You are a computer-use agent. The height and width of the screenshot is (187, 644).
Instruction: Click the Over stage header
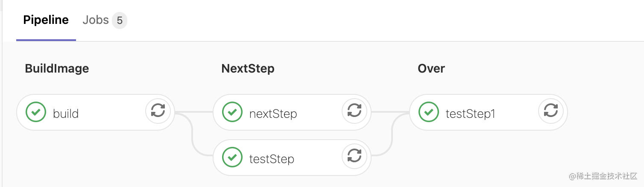431,69
